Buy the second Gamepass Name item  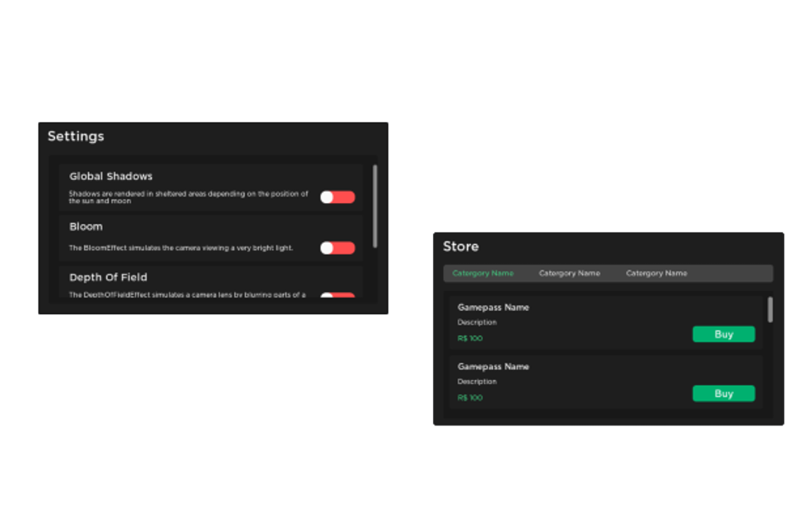[x=723, y=393]
